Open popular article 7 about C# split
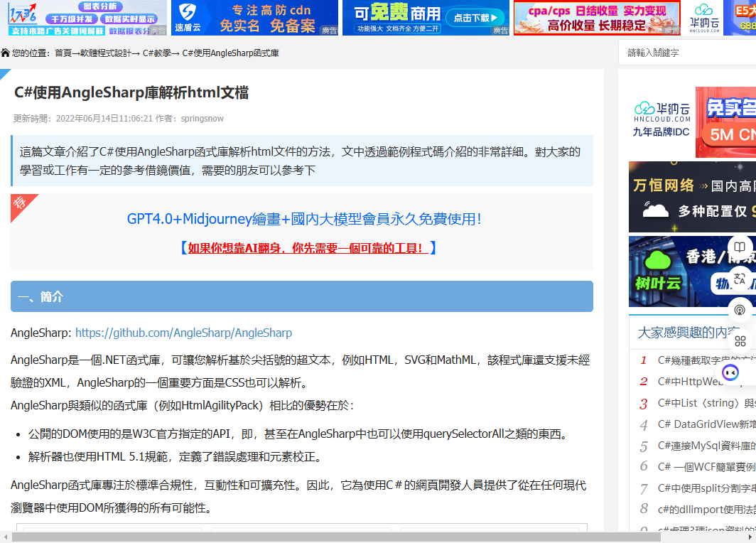756x543 pixels. [x=706, y=488]
